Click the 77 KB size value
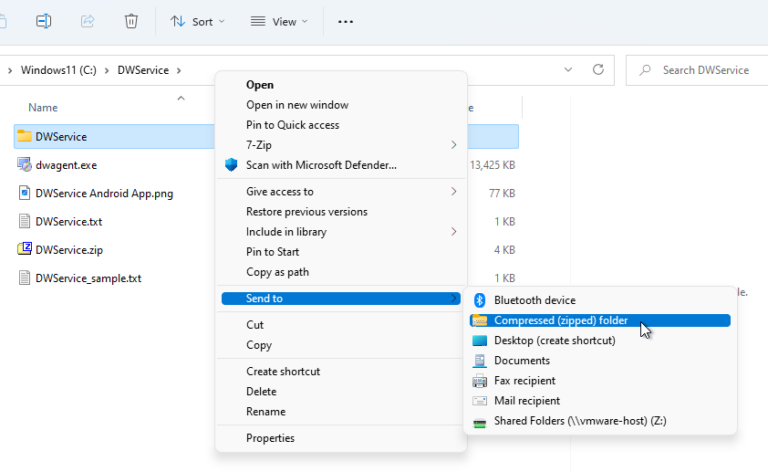 coord(502,193)
